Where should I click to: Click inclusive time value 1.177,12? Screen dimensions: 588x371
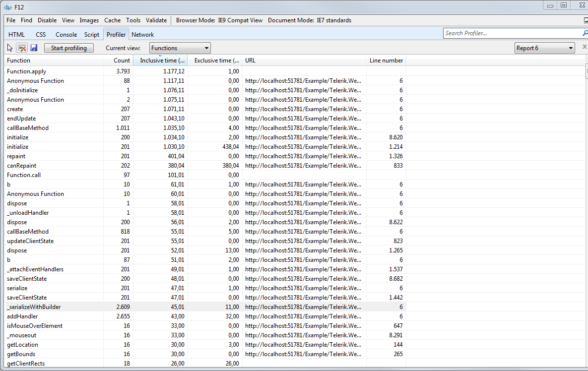[x=174, y=71]
